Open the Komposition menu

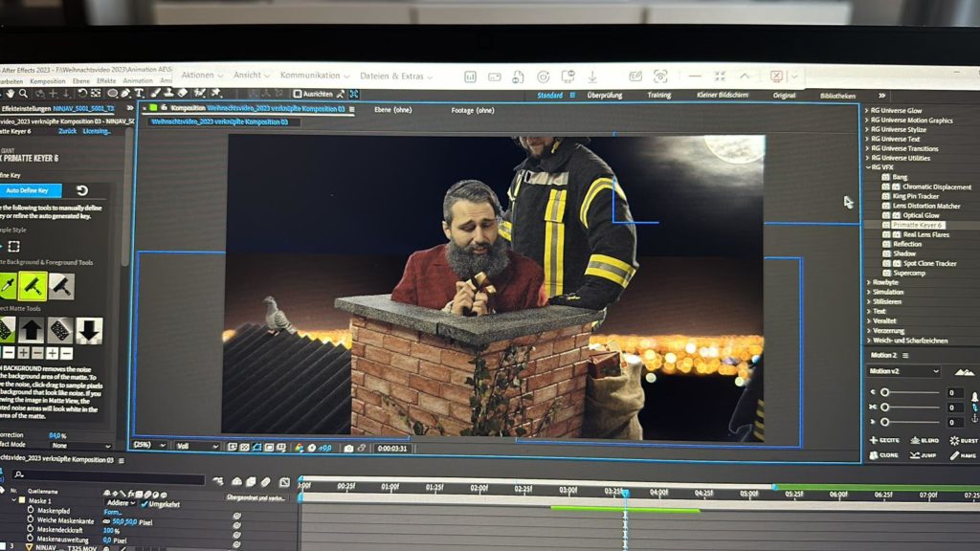[47, 81]
